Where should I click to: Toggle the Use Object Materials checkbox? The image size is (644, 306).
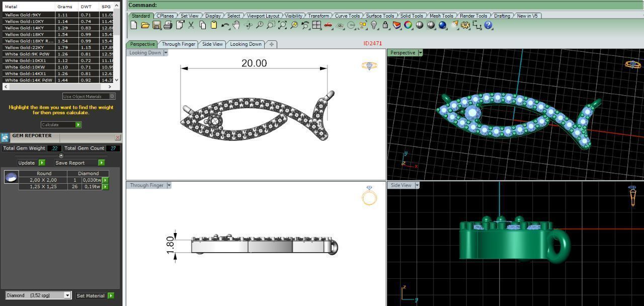coord(112,96)
